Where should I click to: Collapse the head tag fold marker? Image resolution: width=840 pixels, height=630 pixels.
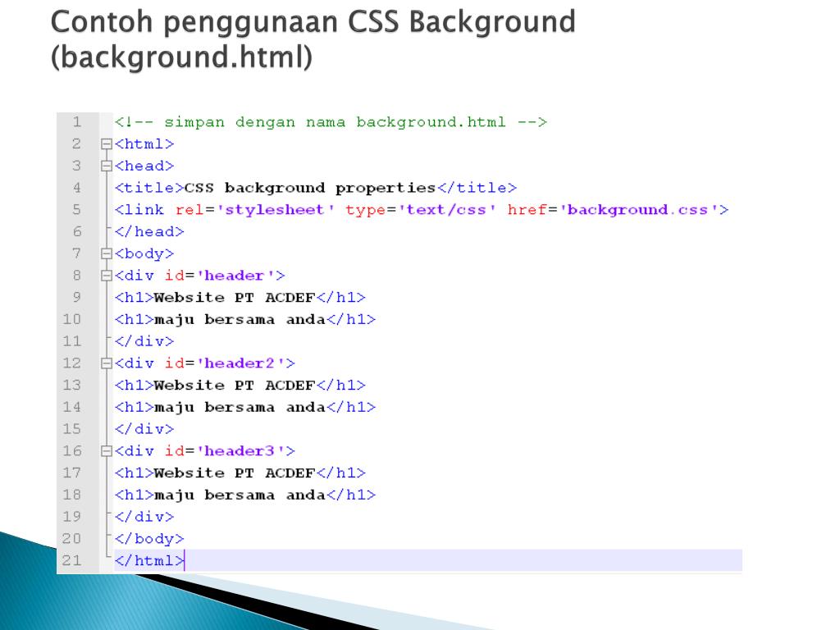point(106,166)
